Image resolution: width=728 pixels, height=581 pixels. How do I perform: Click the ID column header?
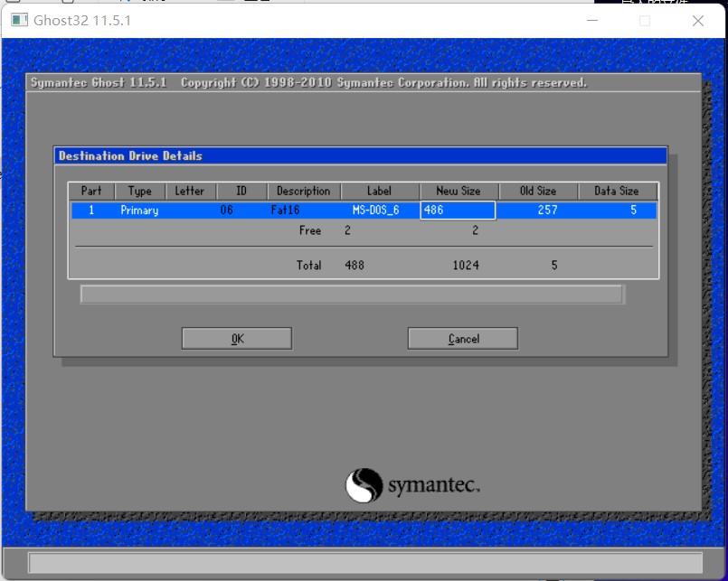(241, 192)
